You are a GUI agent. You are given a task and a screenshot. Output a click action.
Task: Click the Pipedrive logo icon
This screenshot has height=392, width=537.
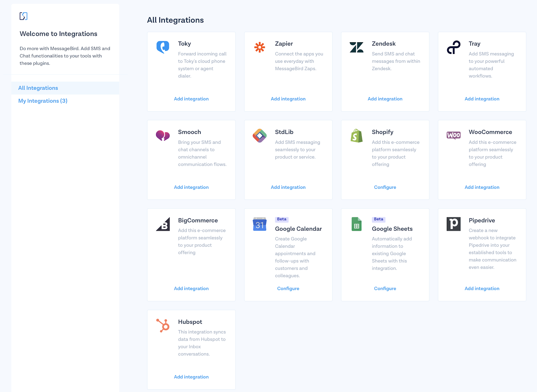(x=453, y=224)
